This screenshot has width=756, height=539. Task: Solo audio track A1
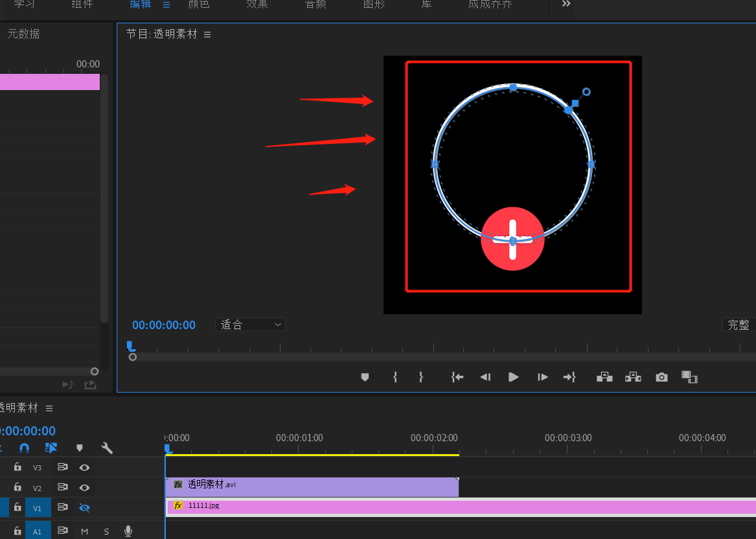[106, 531]
